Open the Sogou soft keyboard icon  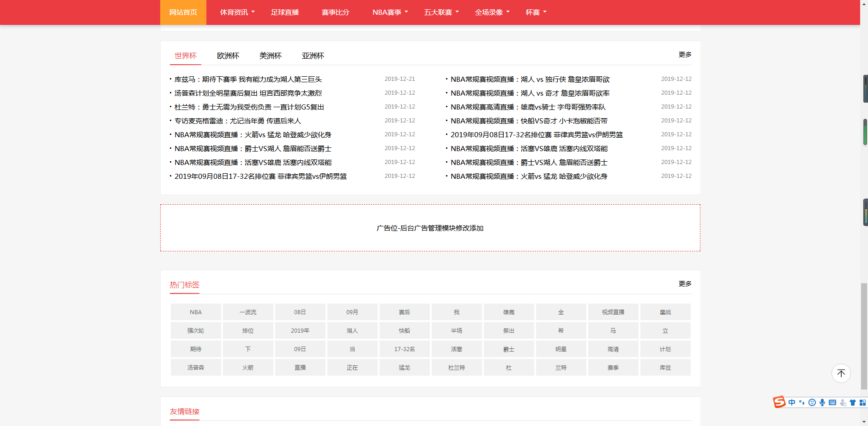tap(832, 402)
